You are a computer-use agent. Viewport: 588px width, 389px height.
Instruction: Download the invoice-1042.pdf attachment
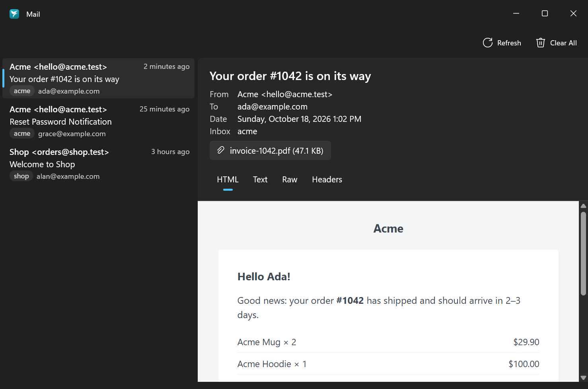tap(270, 151)
